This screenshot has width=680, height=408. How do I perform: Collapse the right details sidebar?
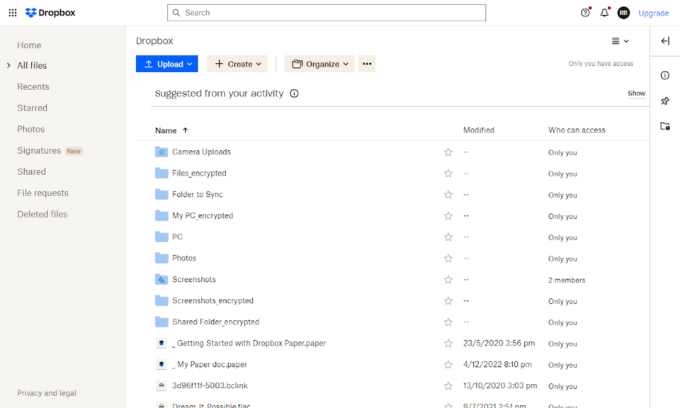665,41
